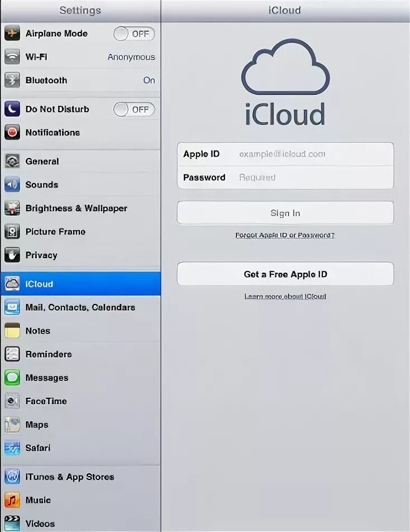Open Forgot Apple ID or Password link
410x532 pixels.
point(285,235)
